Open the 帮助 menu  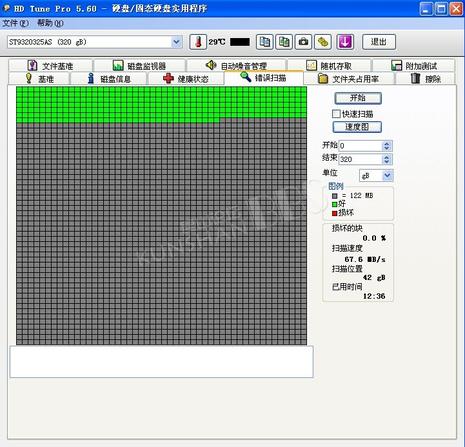click(50, 23)
